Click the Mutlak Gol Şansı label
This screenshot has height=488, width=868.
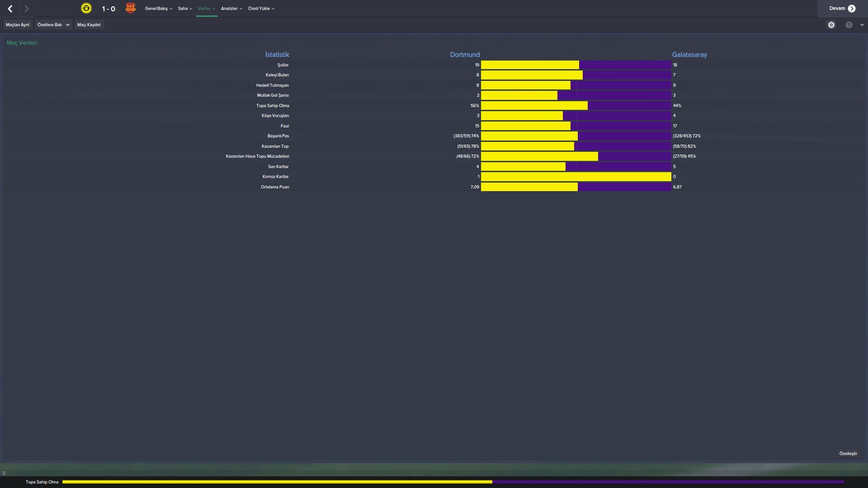tap(273, 95)
